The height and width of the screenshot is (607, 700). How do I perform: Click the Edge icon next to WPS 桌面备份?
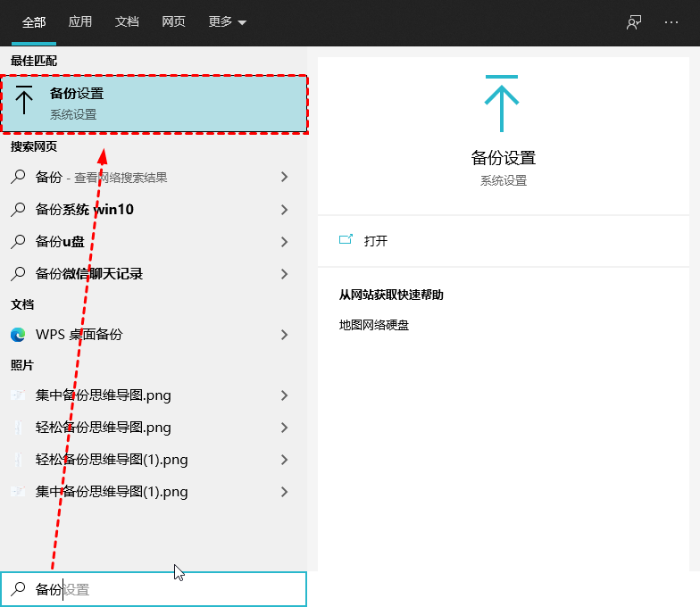point(18,335)
